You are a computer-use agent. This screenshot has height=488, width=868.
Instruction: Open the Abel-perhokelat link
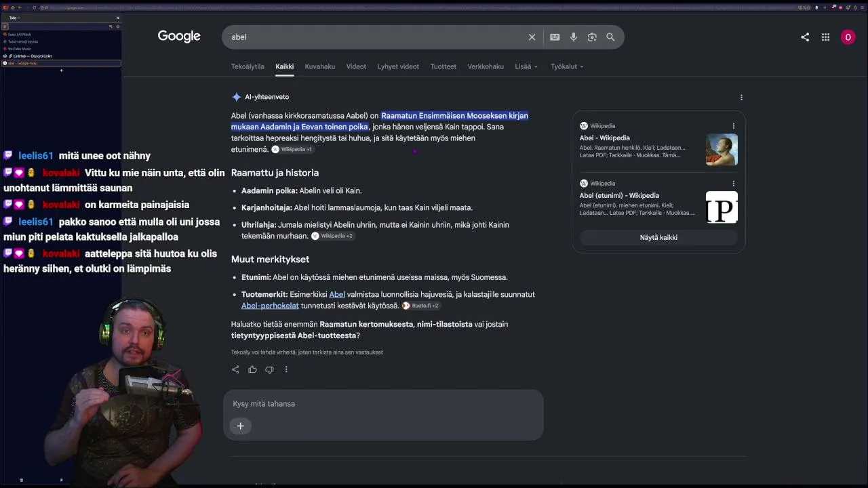point(270,306)
